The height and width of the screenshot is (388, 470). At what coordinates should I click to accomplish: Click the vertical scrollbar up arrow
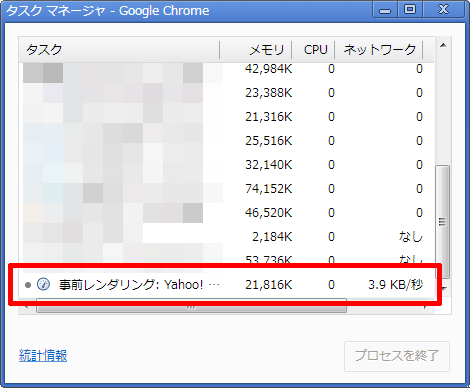[x=443, y=45]
